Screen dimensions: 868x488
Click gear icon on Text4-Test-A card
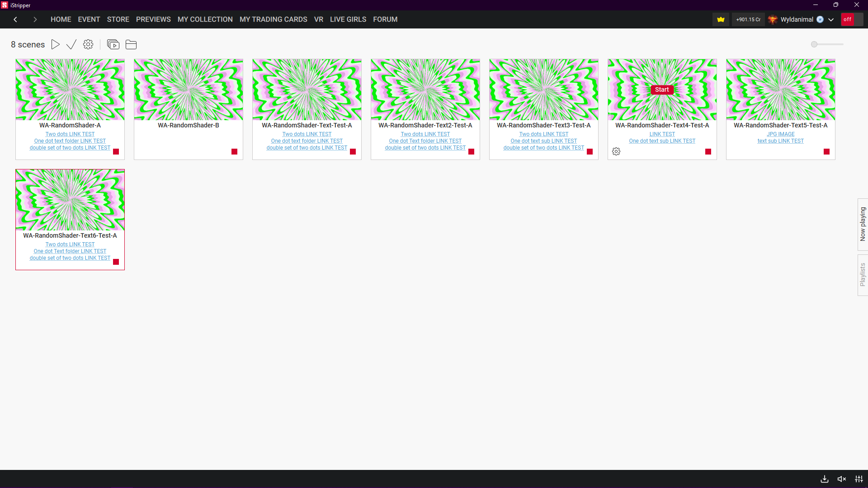coord(616,151)
